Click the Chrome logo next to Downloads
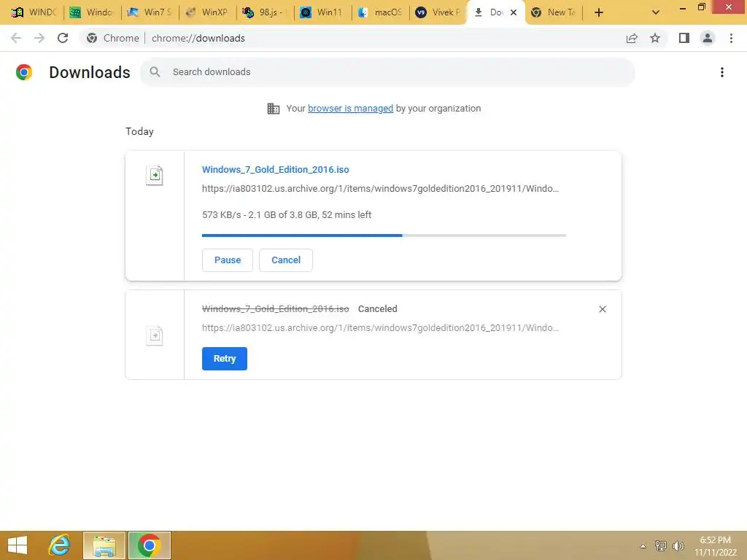This screenshot has width=747, height=560. [24, 72]
